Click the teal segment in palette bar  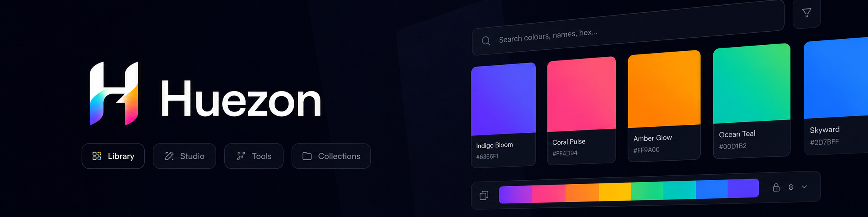[680, 189]
